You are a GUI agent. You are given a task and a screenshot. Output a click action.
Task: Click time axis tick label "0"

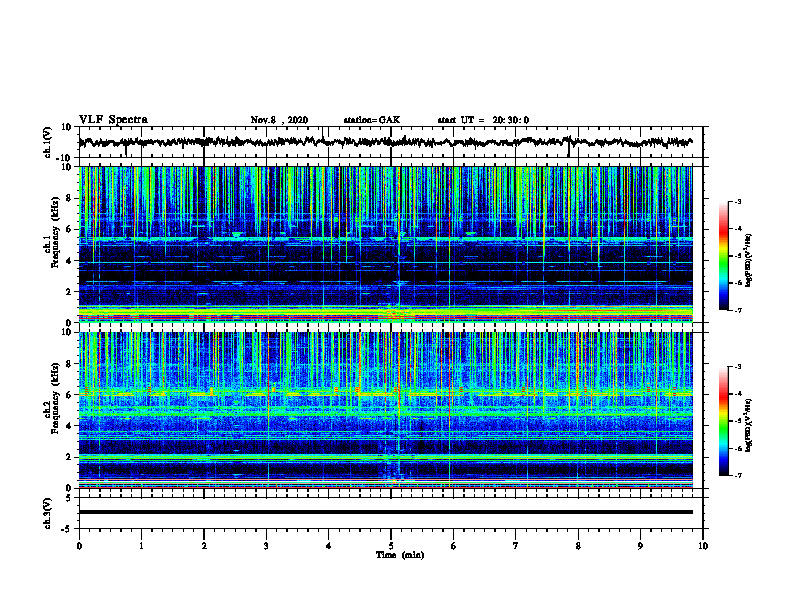79,546
